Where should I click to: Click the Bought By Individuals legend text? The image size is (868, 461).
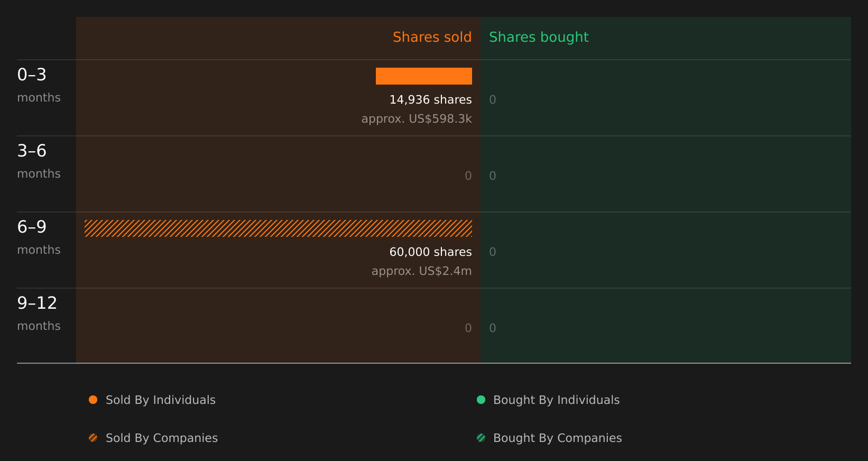(556, 400)
